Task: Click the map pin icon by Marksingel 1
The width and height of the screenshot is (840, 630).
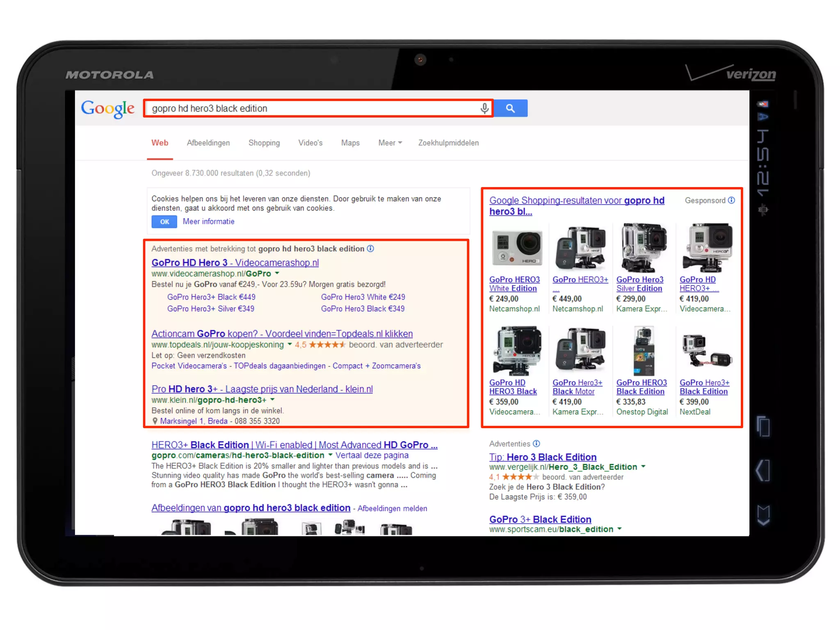Action: tap(155, 421)
